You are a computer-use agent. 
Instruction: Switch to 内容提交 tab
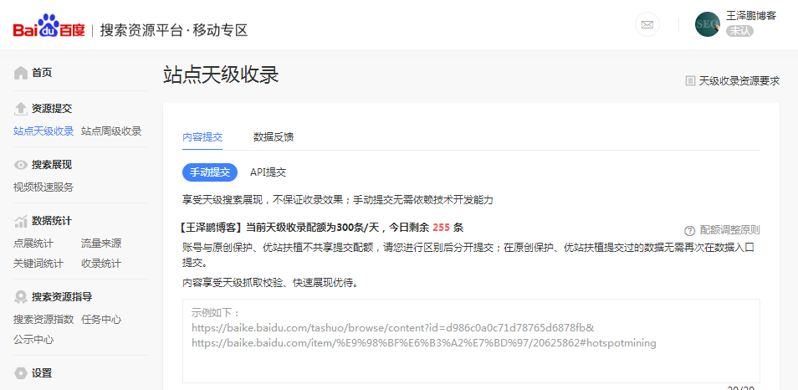(x=203, y=137)
